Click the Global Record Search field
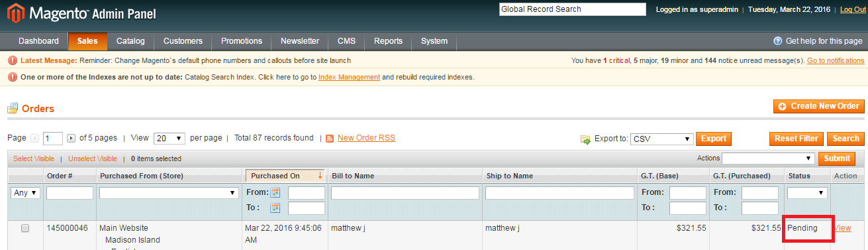The image size is (868, 250). point(573,9)
